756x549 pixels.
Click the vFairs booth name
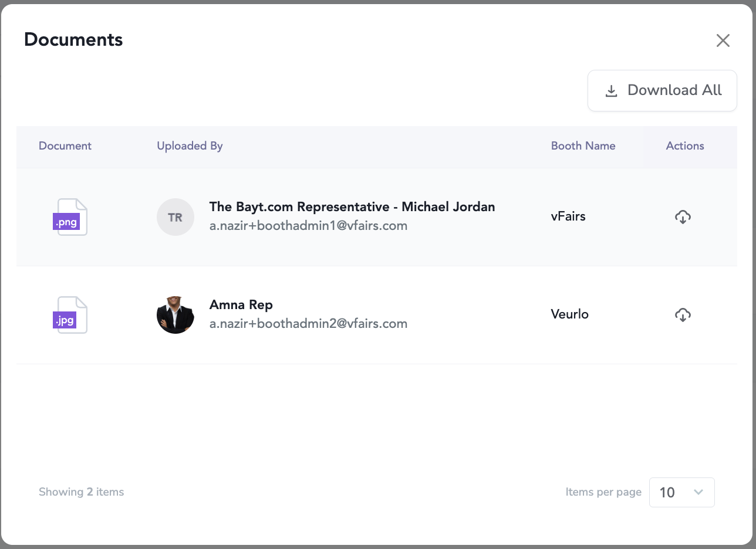568,216
